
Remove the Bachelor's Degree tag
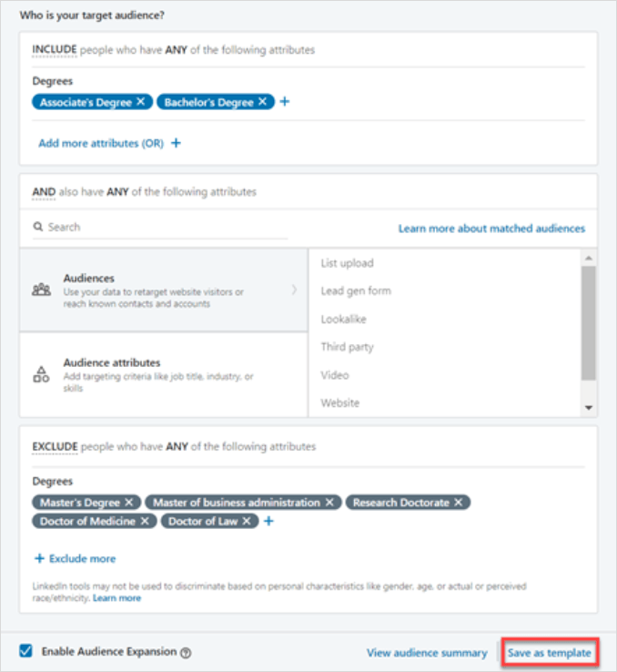pos(263,102)
